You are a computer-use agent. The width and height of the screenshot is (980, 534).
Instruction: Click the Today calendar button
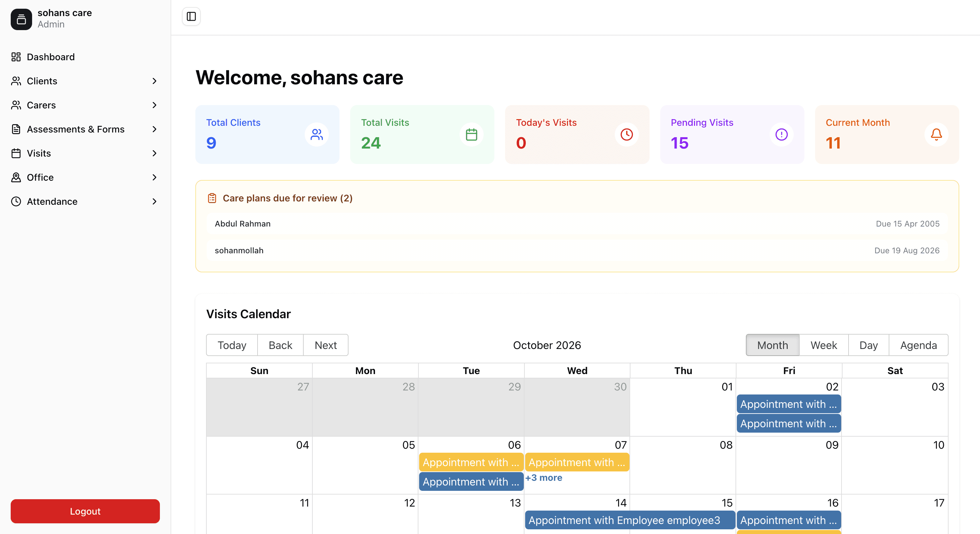click(232, 345)
